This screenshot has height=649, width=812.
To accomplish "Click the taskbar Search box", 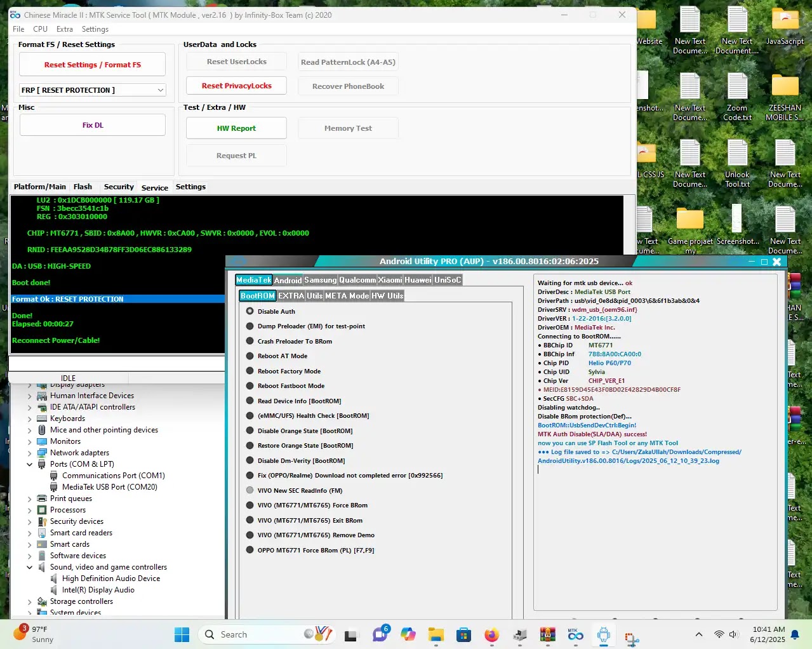I will pos(267,634).
